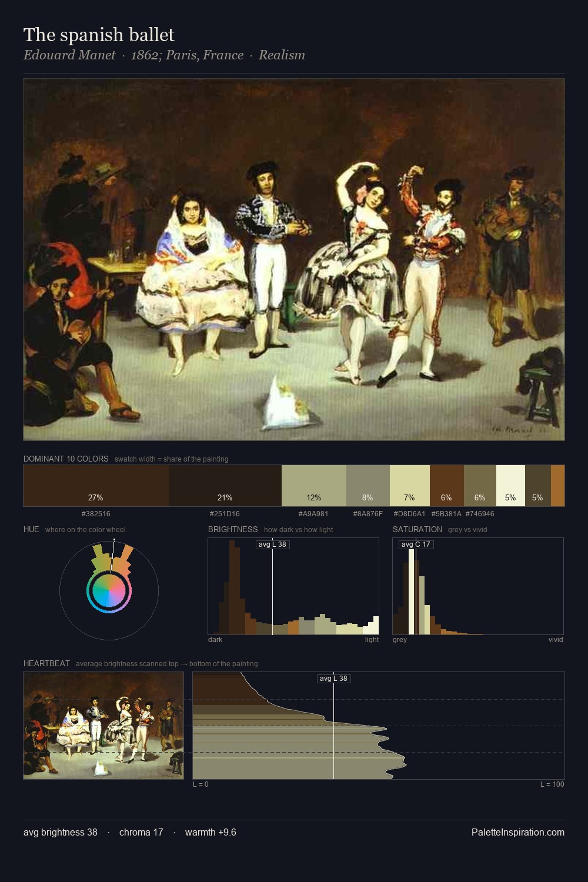
Task: Select the 7% pale yellow swatch
Action: (410, 486)
